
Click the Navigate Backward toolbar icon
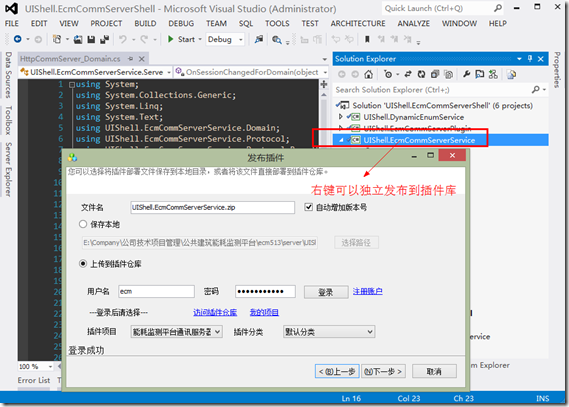click(17, 39)
